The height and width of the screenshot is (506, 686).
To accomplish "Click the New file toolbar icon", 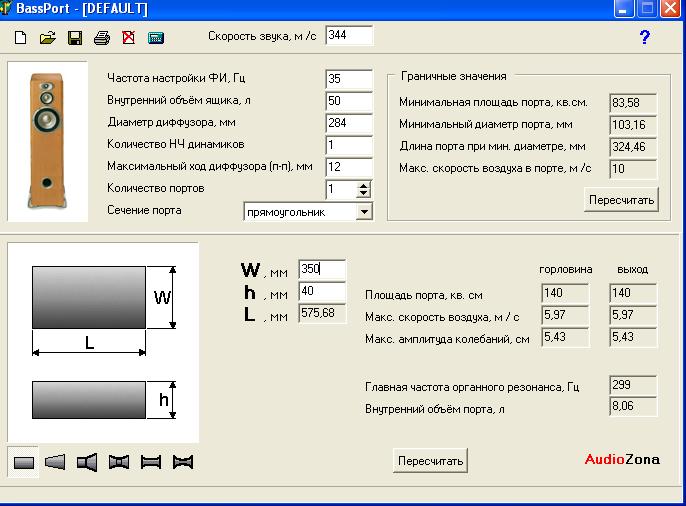I will point(20,38).
